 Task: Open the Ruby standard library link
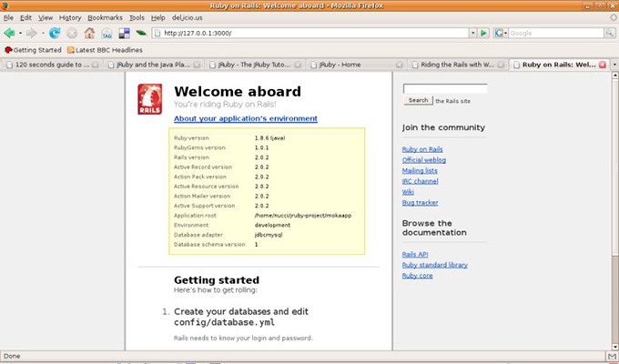click(434, 265)
